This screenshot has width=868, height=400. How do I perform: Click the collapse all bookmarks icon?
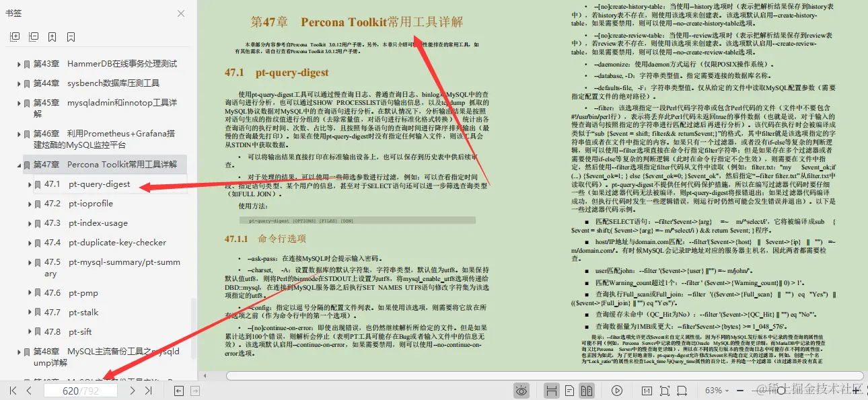click(x=34, y=37)
